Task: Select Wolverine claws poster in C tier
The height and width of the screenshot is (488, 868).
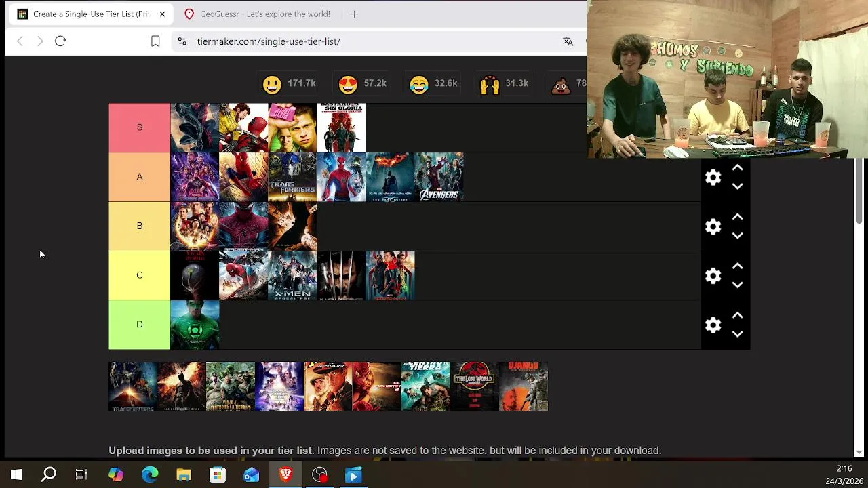Action: pos(341,276)
